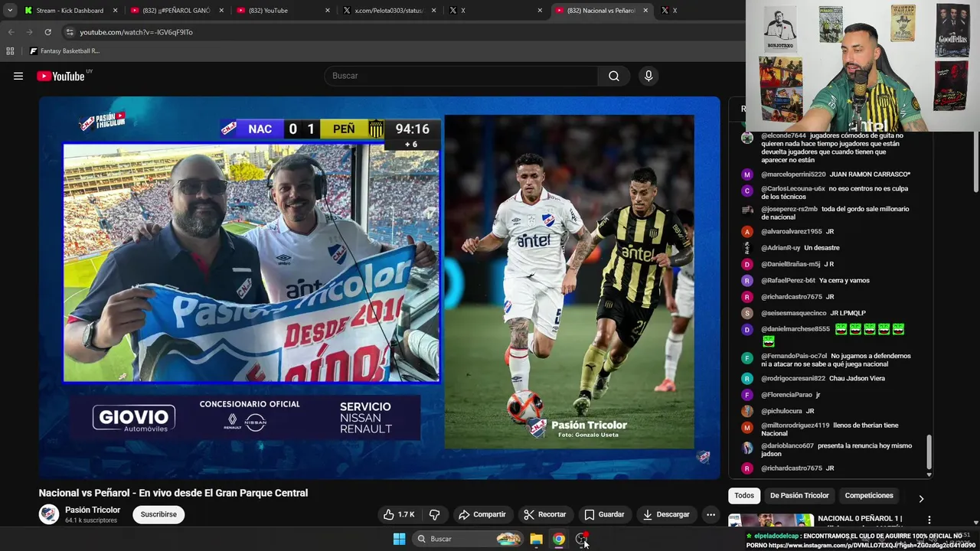Click chat user @FlorenciaParao
980x551 pixels.
coord(786,395)
